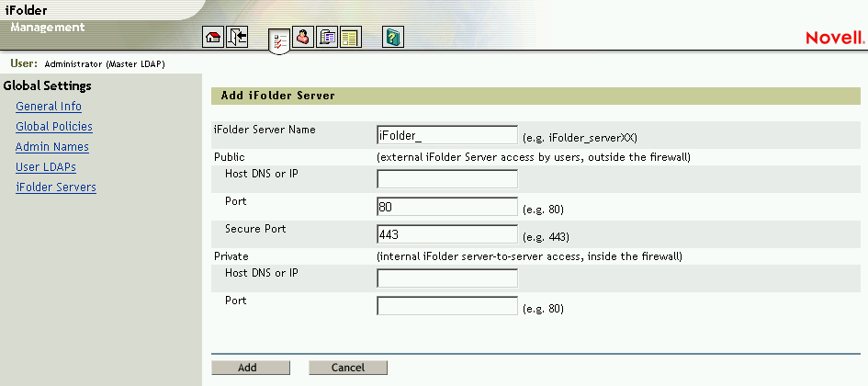Open the System Monitoring server icon
This screenshot has width=868, height=386.
coord(327,38)
